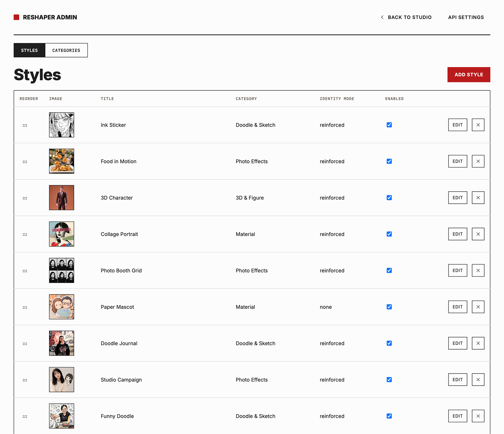The image size is (504, 434).
Task: Remove the Studio Campaign style
Action: (x=478, y=380)
